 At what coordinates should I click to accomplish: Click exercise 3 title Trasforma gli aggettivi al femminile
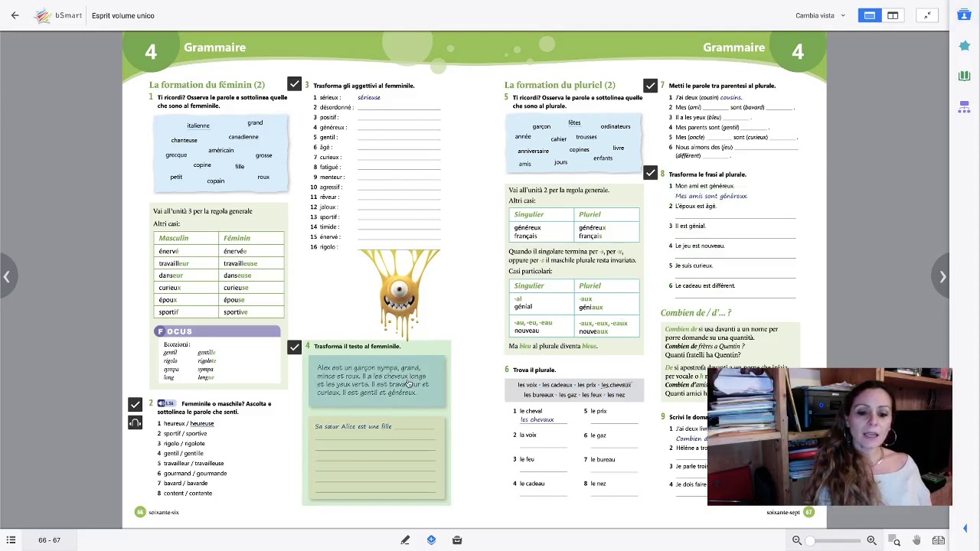coord(364,86)
